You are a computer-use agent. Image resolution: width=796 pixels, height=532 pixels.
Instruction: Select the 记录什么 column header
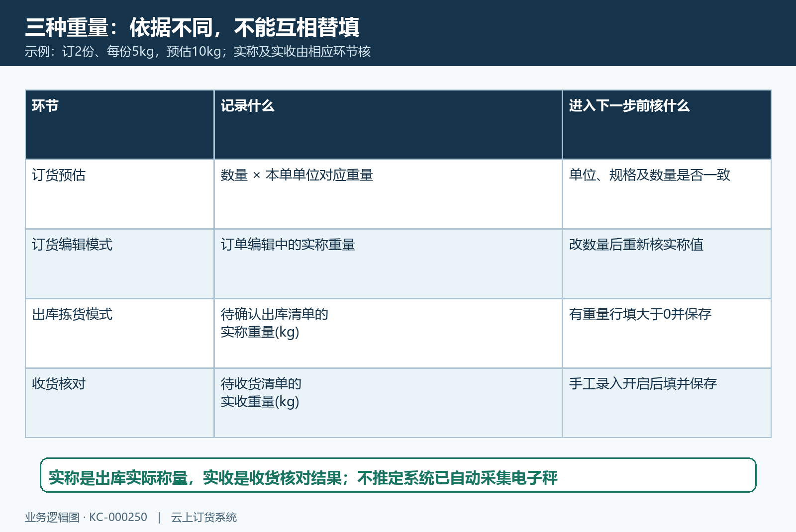pyautogui.click(x=388, y=125)
